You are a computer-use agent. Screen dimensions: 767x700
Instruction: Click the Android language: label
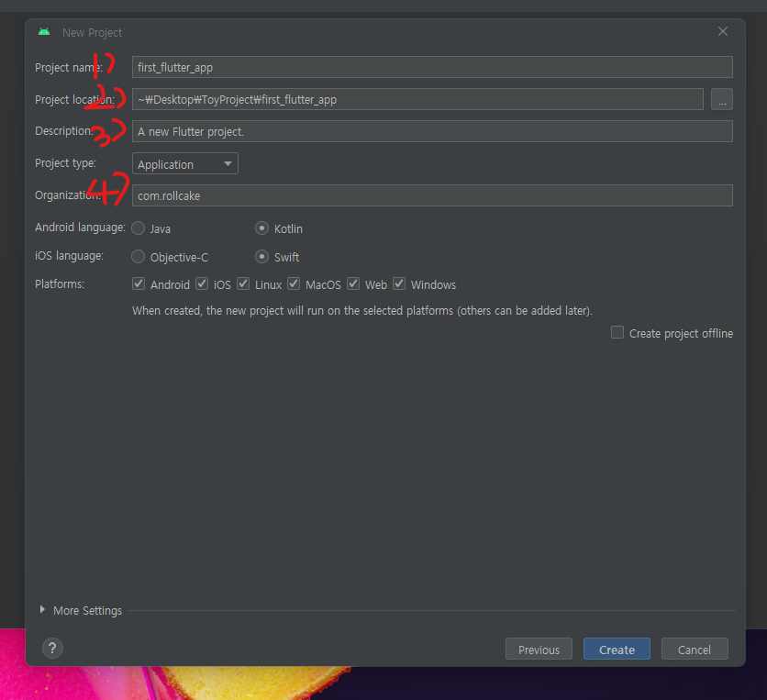click(80, 228)
